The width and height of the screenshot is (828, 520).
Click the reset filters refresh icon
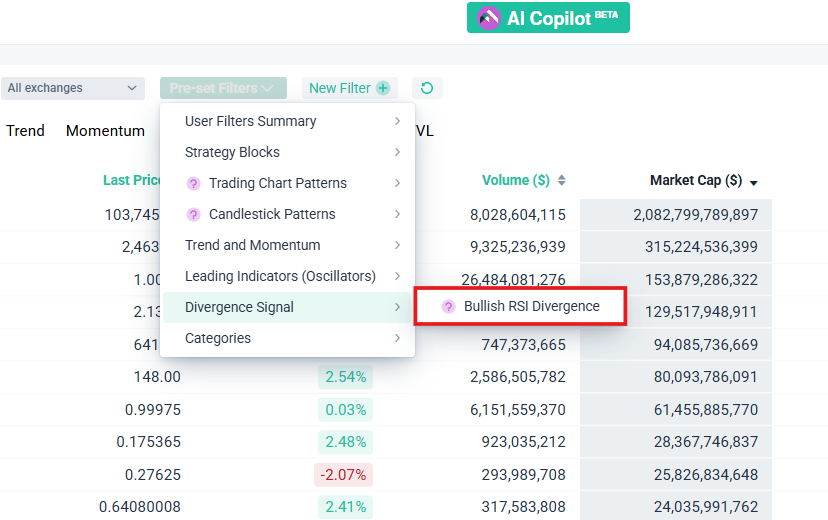[427, 88]
